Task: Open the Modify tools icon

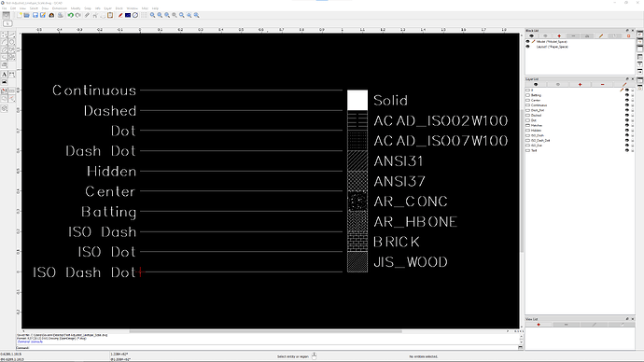Action: point(5,91)
